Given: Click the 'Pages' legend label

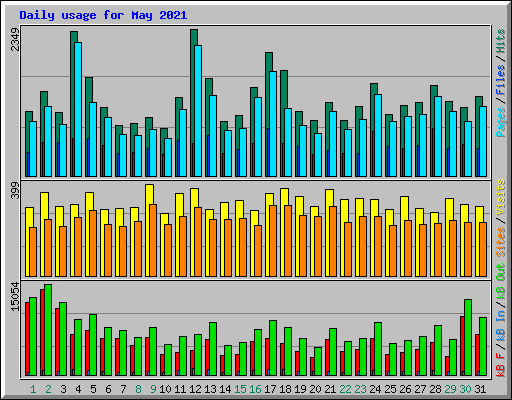Looking at the screenshot, I should (501, 122).
